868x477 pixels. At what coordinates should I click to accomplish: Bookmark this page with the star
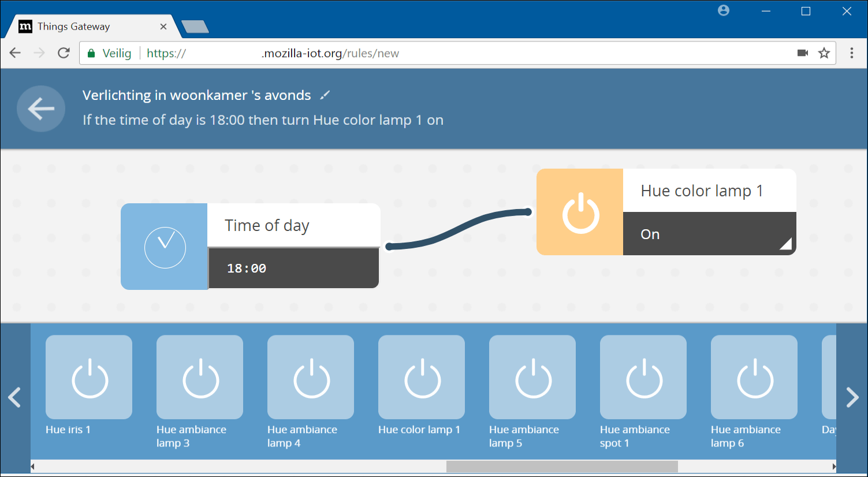pos(824,53)
